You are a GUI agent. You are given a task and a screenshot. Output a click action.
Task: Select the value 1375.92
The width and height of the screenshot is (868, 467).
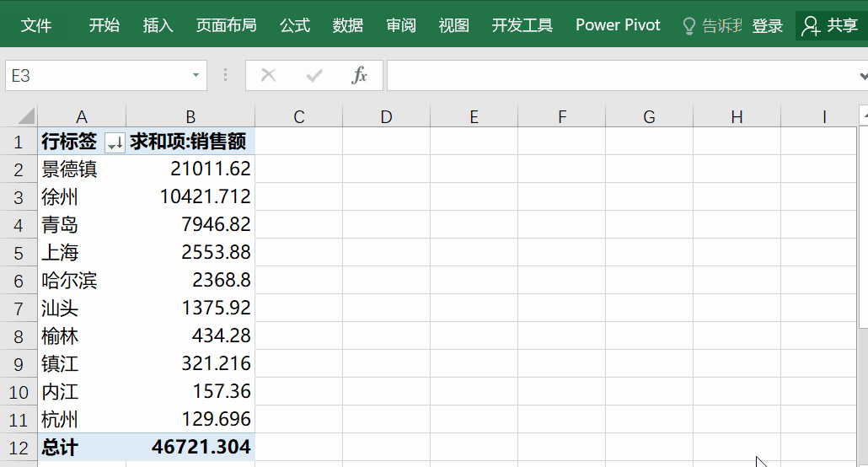point(190,308)
